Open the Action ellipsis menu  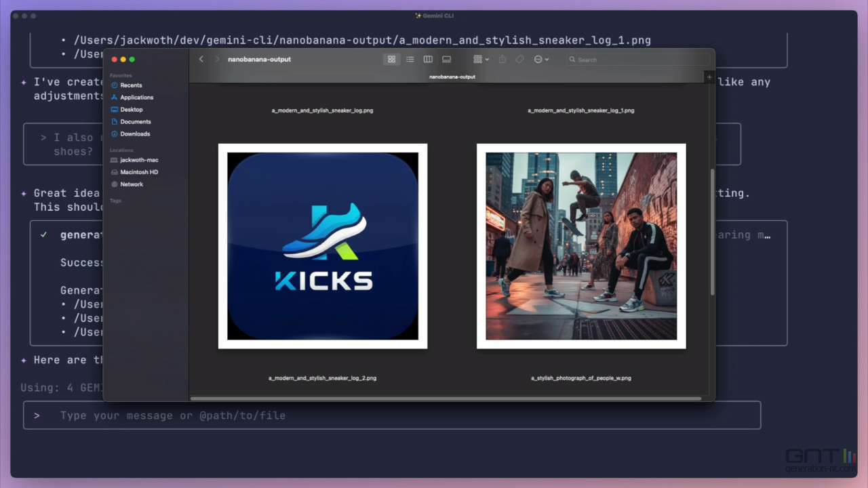point(540,60)
